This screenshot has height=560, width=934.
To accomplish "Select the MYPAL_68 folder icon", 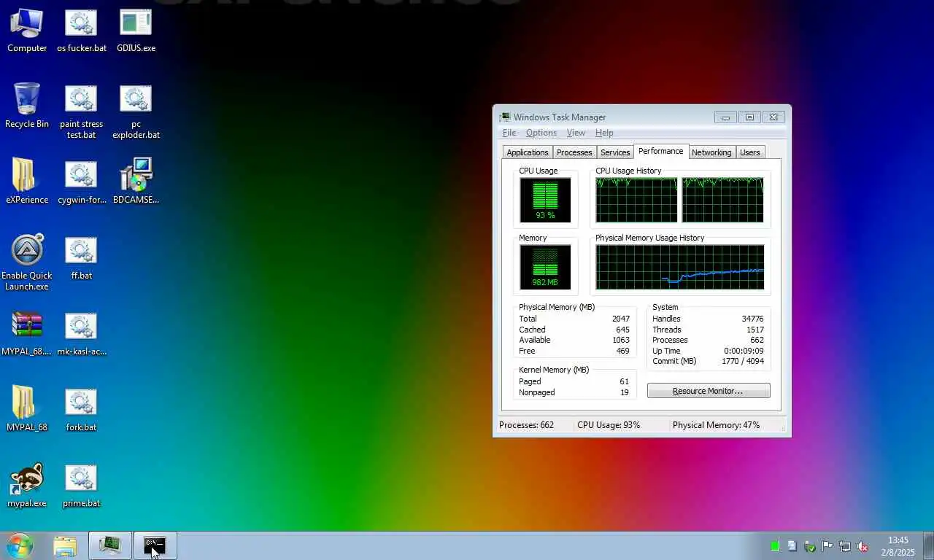I will [27, 410].
